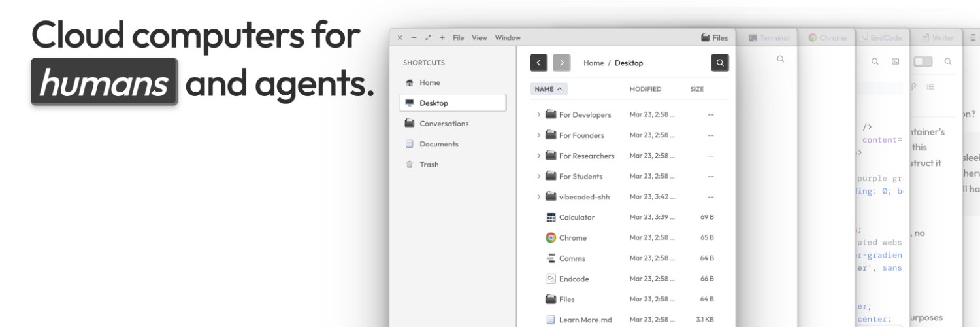This screenshot has height=327, width=980.
Task: Open the File menu
Action: point(459,38)
